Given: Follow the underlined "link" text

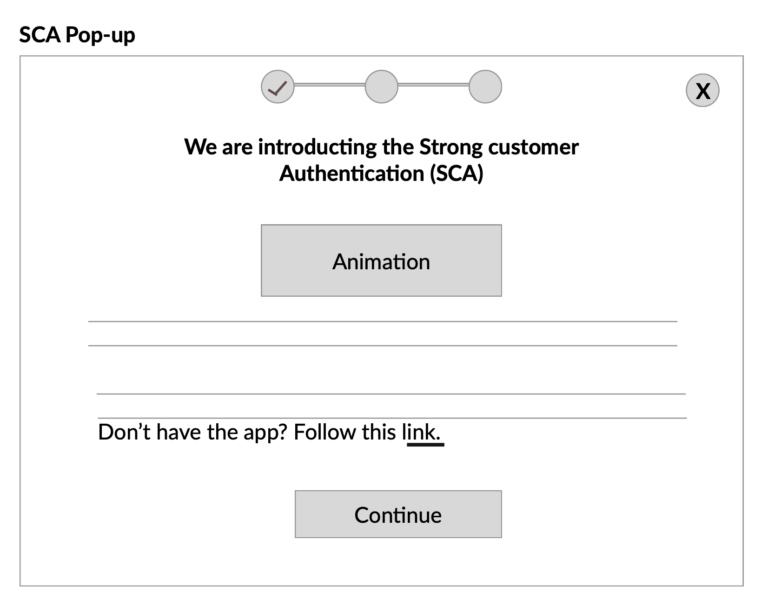Looking at the screenshot, I should [x=424, y=434].
